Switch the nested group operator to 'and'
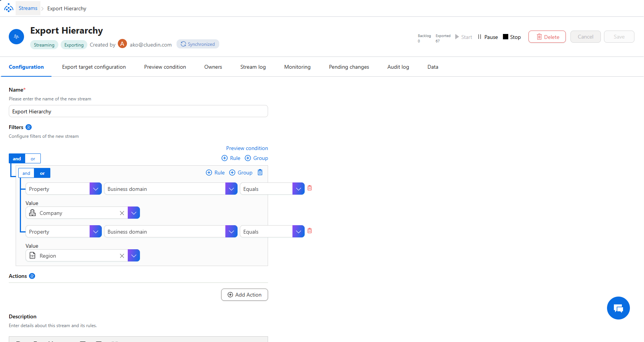Viewport: 644px width, 342px height. (x=26, y=173)
